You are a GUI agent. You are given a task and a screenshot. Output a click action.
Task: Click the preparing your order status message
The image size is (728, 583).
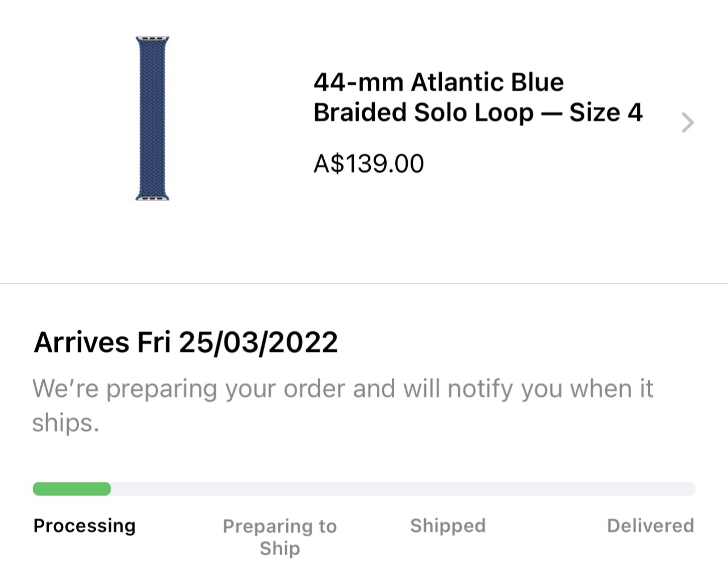[342, 390]
